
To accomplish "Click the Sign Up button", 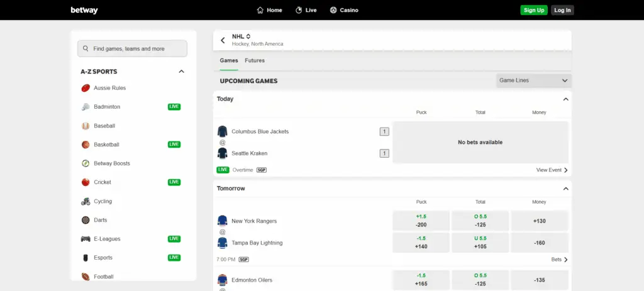I will click(x=534, y=10).
